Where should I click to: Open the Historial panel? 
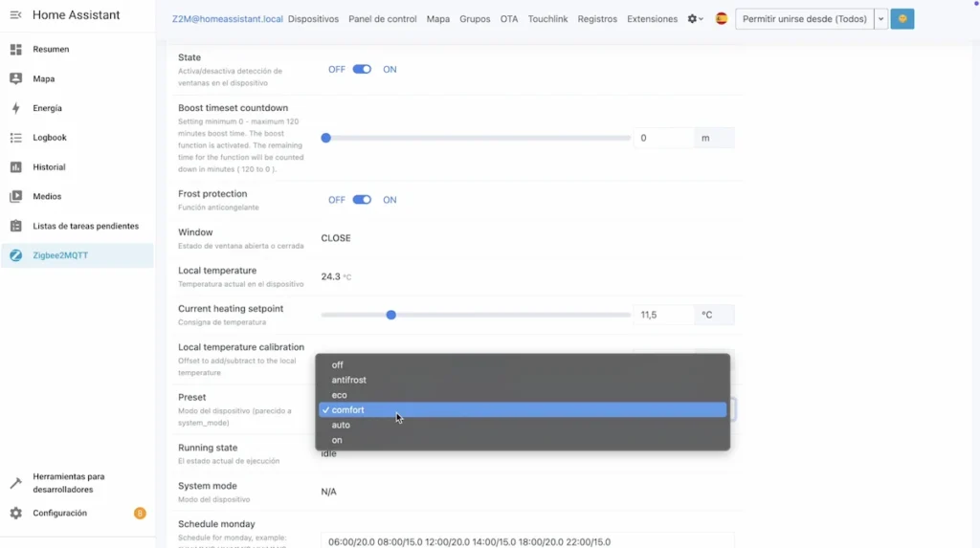pyautogui.click(x=49, y=167)
